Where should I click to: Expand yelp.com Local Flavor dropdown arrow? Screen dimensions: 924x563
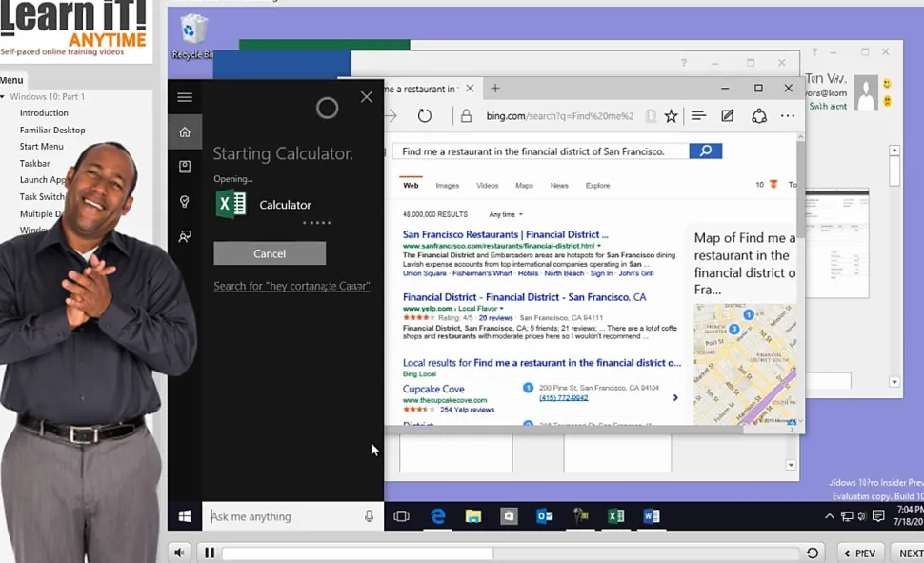(x=502, y=309)
